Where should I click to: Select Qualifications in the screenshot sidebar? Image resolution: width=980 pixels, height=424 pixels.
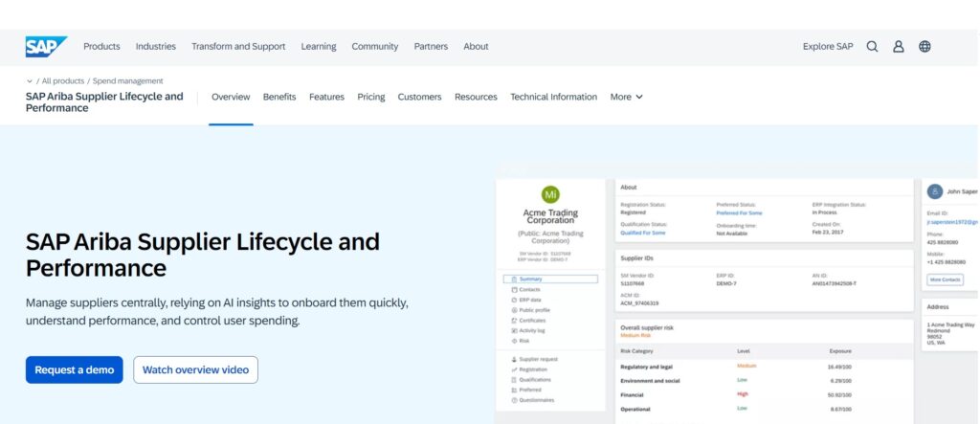(531, 380)
